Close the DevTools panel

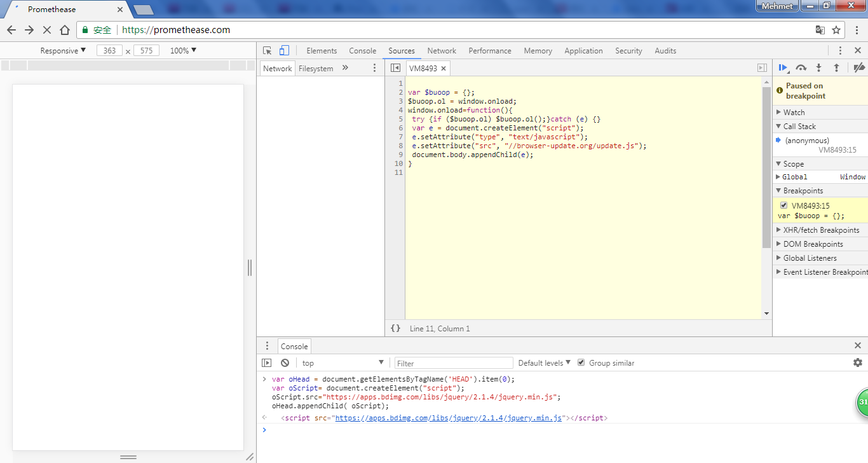tap(858, 51)
